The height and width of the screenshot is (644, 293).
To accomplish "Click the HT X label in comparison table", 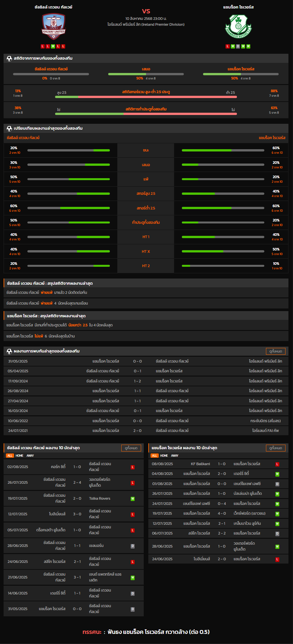I will [146, 251].
